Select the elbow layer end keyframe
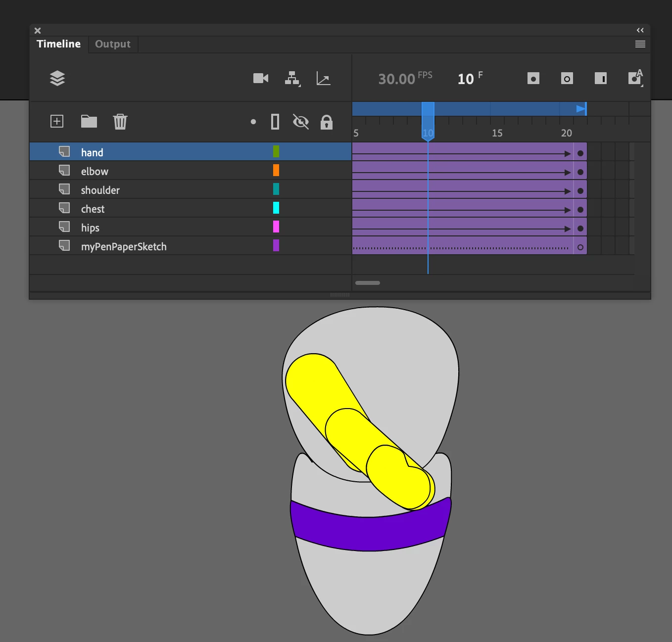This screenshot has width=672, height=642. click(580, 172)
